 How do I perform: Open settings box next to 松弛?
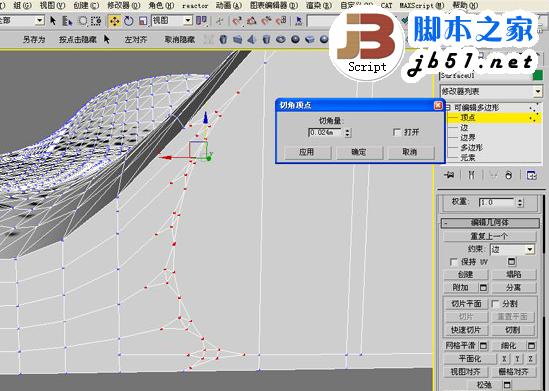(507, 385)
